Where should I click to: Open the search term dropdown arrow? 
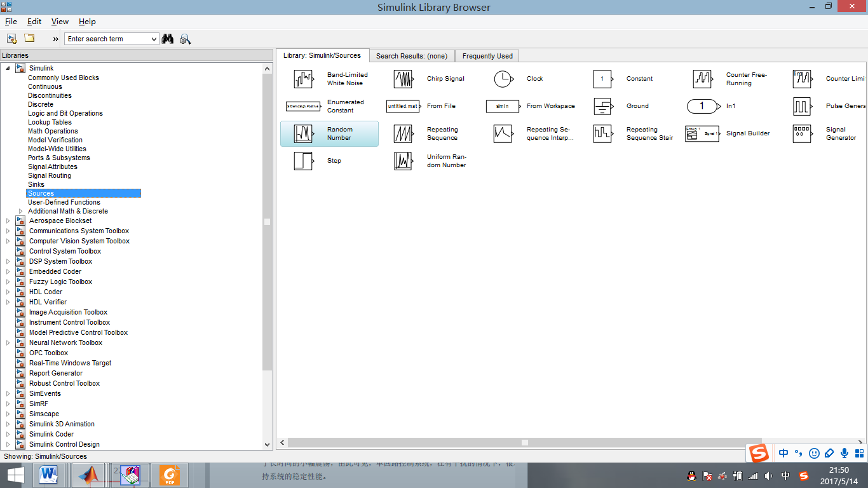tap(154, 39)
